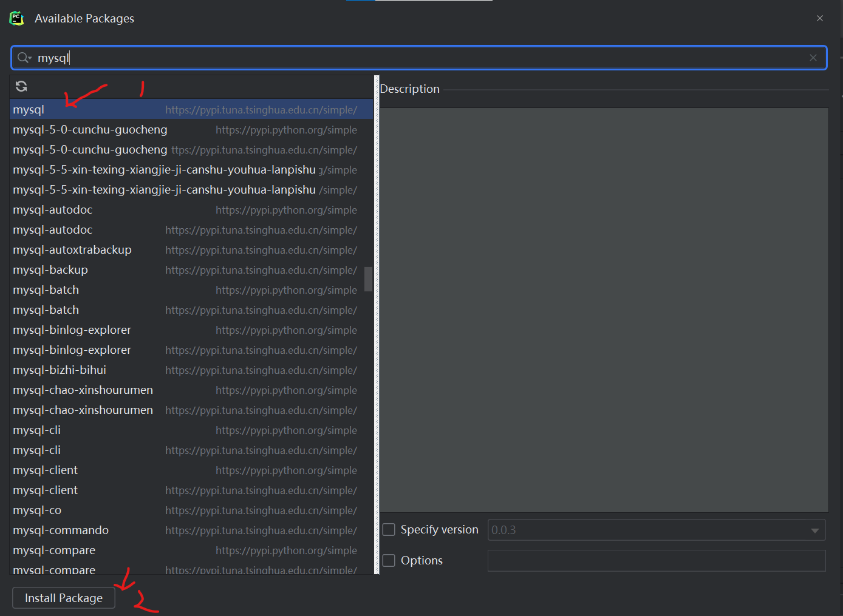The height and width of the screenshot is (616, 843).
Task: Select mysql-client from pypi.python.org
Action: (x=191, y=470)
